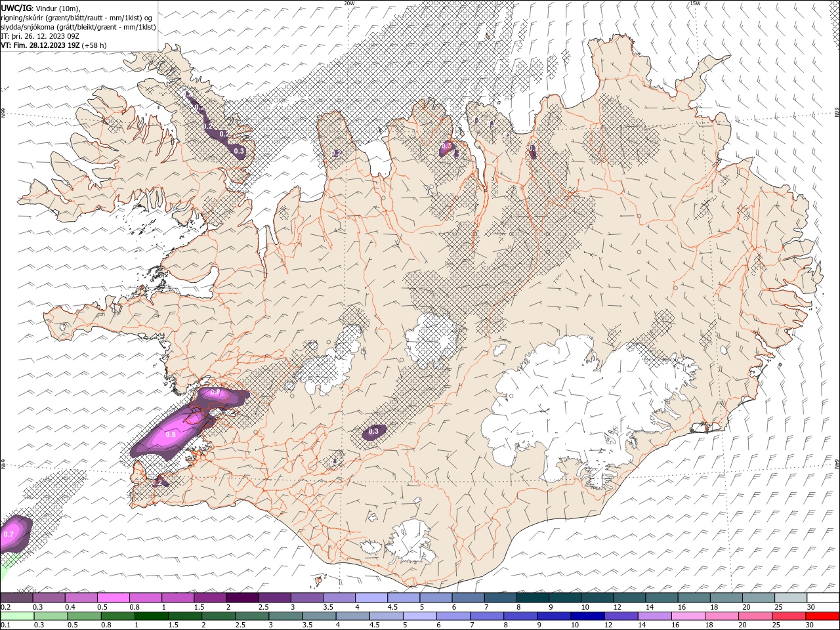Click the title line 'UWC/IG: Vindur (10m),'

coord(41,7)
